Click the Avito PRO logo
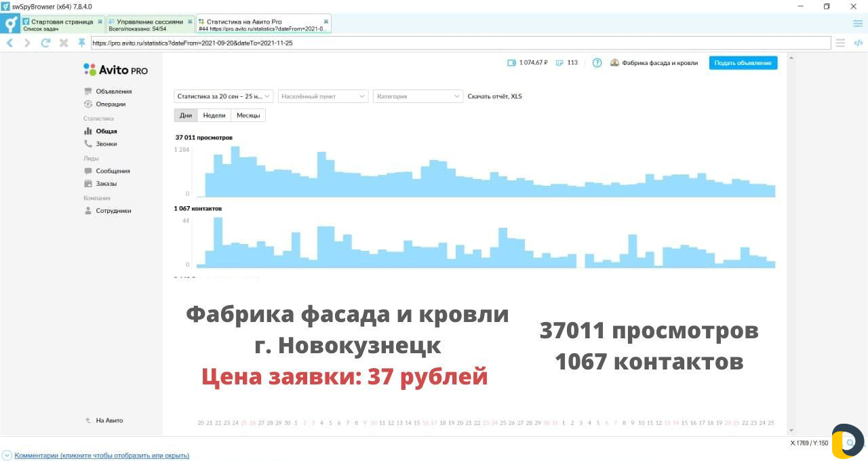 [116, 70]
